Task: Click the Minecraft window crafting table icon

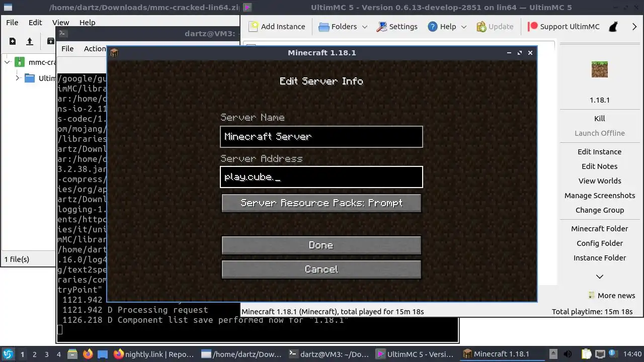Action: click(x=114, y=53)
